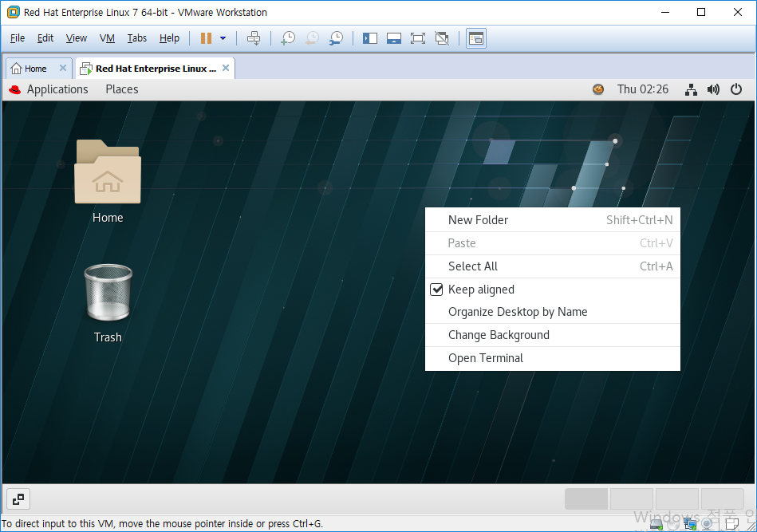Screen dimensions: 757x532
Task: Click the volume speaker icon in top bar
Action: click(713, 89)
